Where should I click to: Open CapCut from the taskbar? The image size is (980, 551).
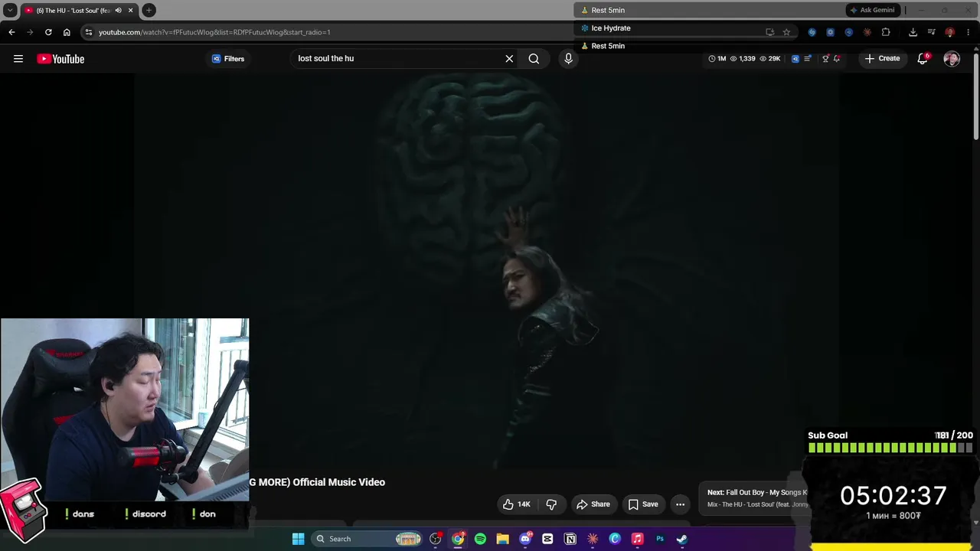click(x=547, y=539)
